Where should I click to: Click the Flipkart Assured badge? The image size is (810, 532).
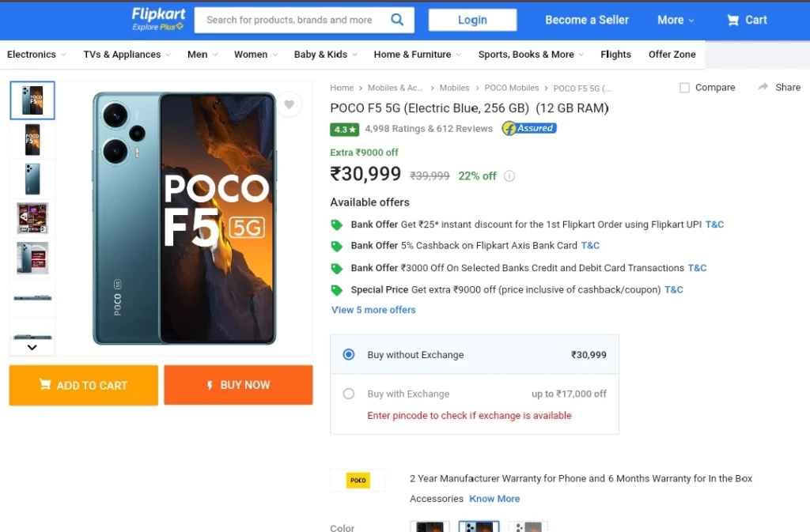pyautogui.click(x=529, y=128)
